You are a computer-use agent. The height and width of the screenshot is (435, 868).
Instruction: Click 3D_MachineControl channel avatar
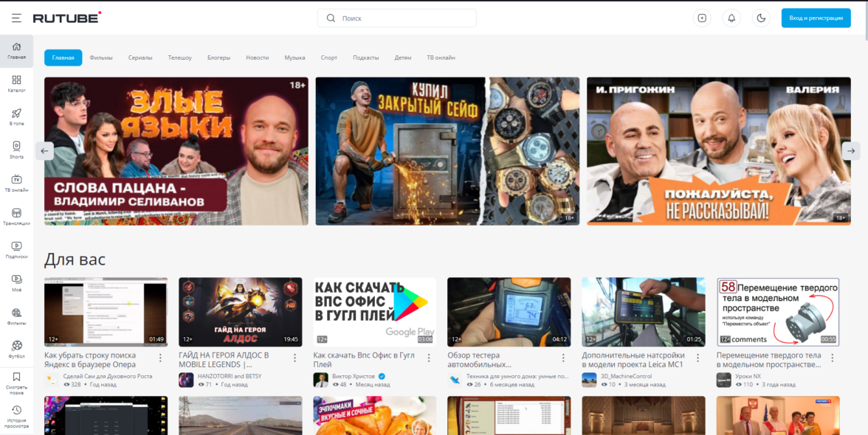[589, 380]
